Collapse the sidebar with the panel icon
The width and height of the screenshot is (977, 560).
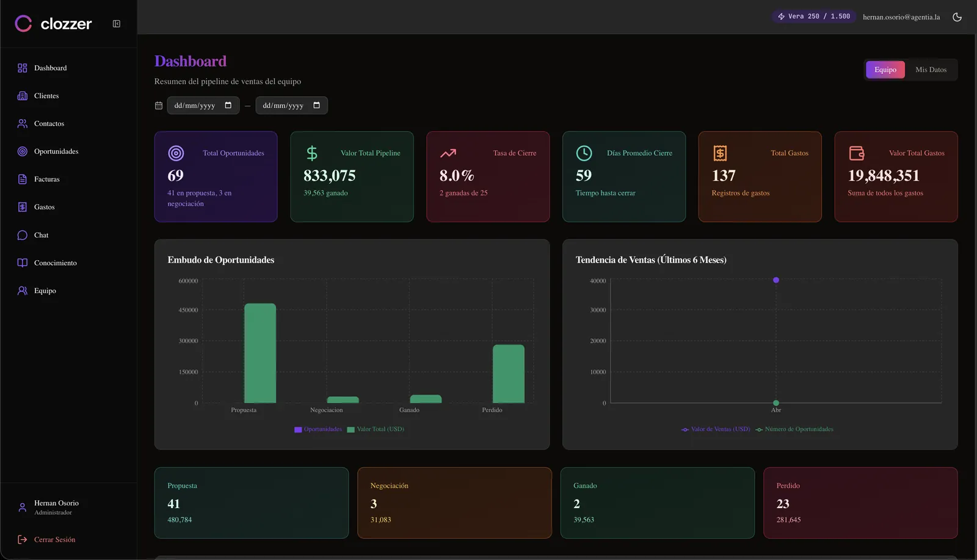117,24
